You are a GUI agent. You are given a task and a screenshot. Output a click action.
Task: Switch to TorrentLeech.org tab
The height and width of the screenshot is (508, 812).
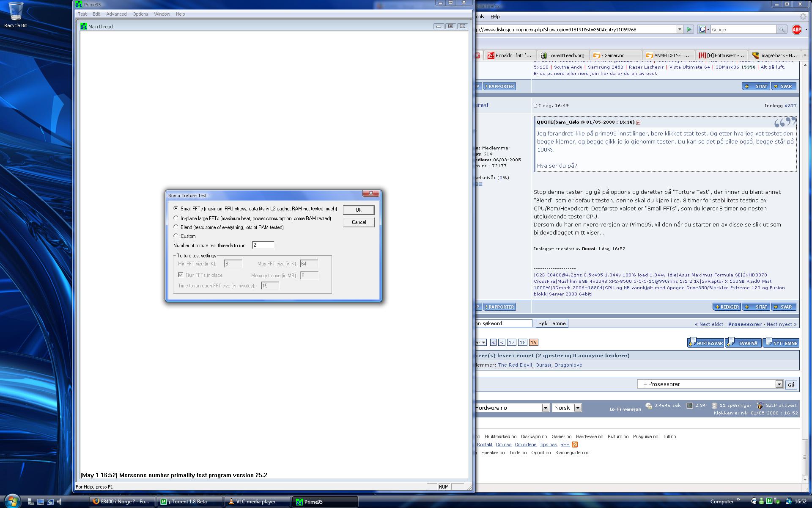pos(563,55)
